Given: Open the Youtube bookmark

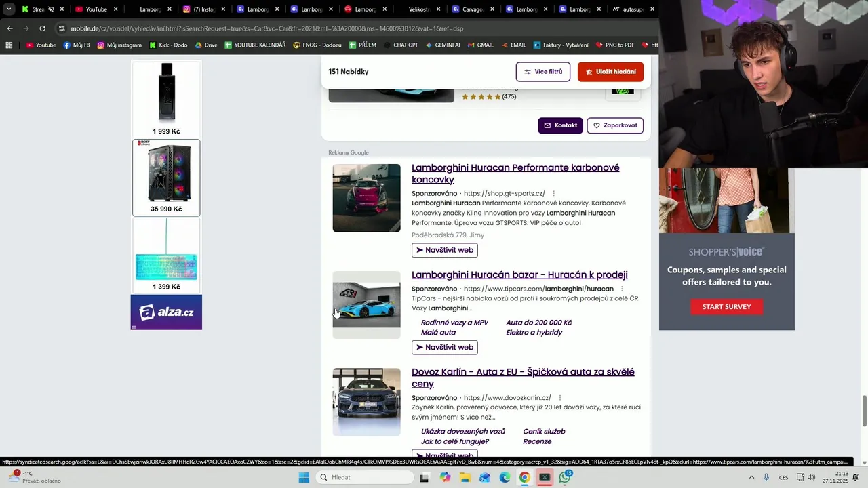Looking at the screenshot, I should tap(41, 45).
